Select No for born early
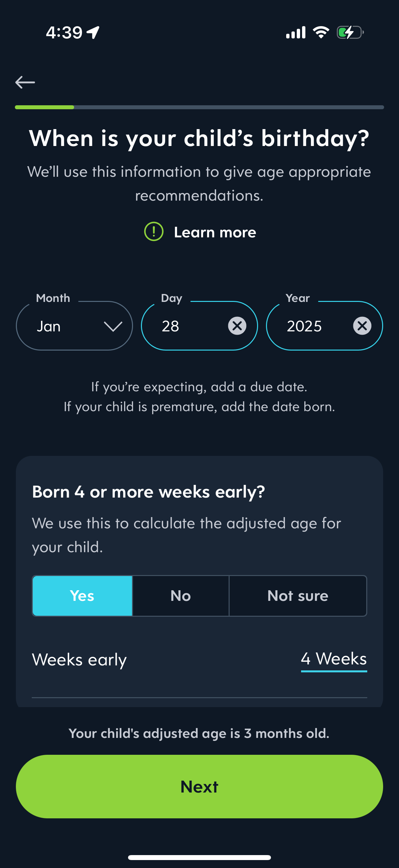 (180, 596)
